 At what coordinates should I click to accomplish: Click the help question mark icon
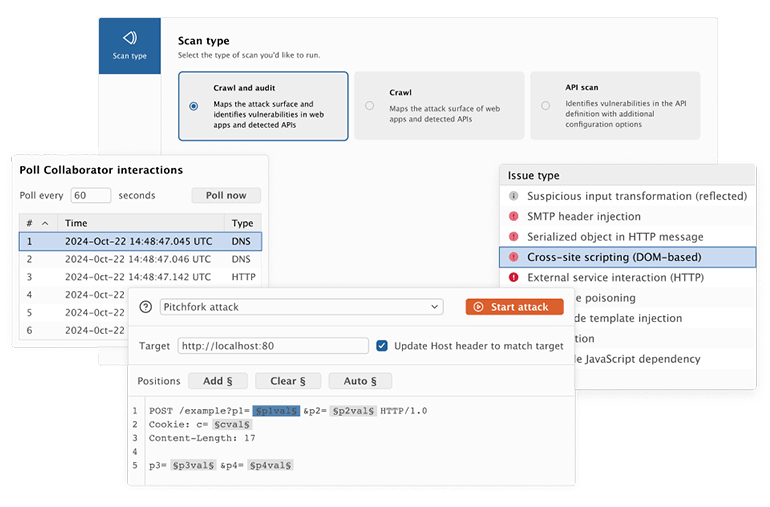click(146, 307)
